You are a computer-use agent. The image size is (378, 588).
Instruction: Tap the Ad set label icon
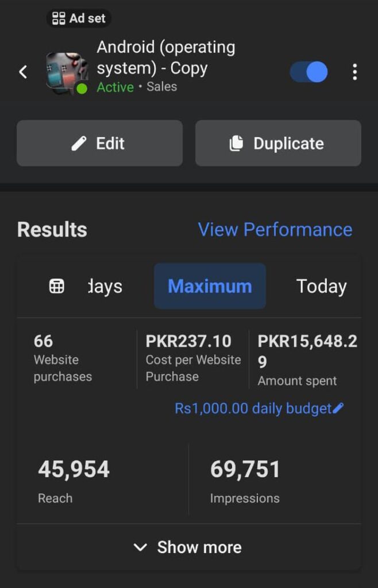[x=59, y=18]
